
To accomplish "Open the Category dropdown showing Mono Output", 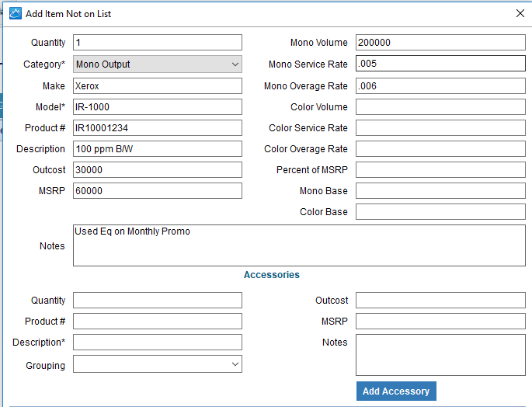I will click(x=158, y=64).
